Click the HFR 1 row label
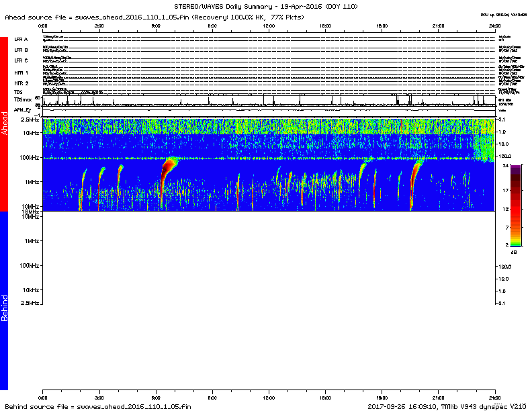Screen dimensions: 532x411 (x=21, y=72)
